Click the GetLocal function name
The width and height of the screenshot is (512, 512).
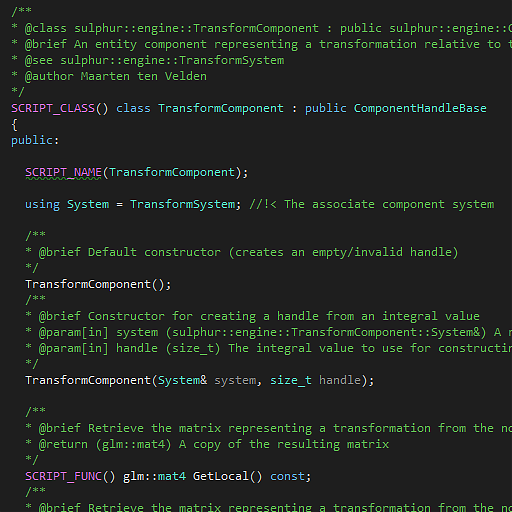pos(221,476)
